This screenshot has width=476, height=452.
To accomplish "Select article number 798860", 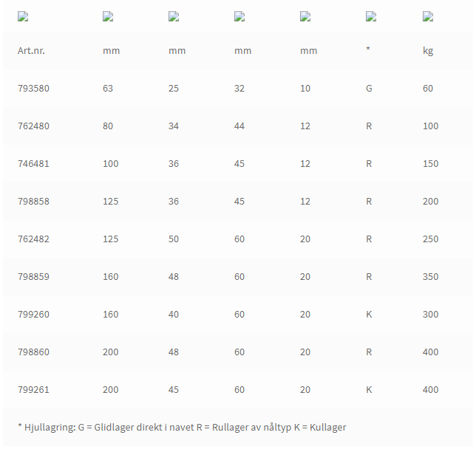I will click(33, 352).
